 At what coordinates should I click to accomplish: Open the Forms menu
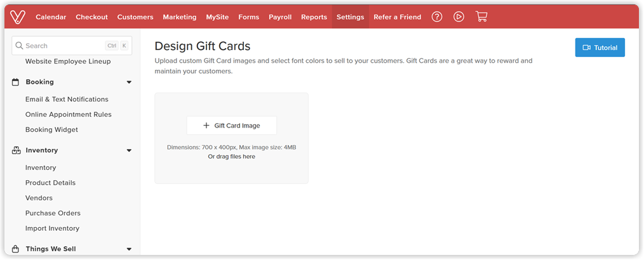coord(248,17)
